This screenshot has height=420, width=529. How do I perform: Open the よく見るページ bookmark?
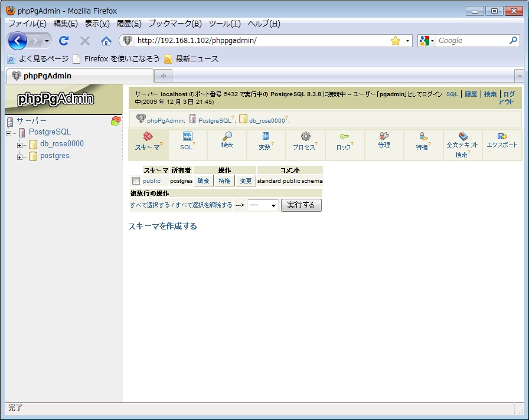[38, 59]
